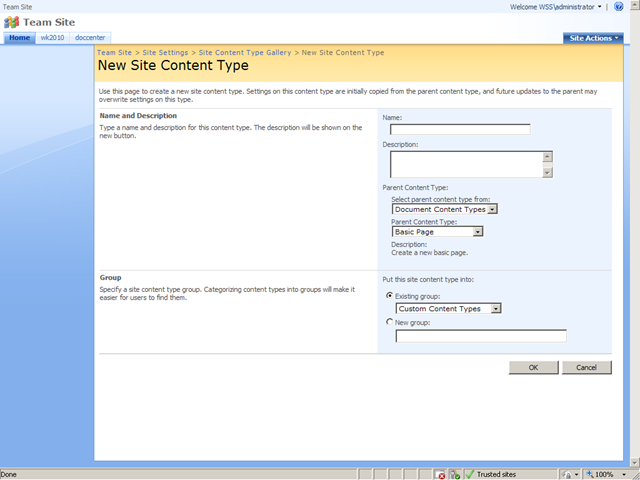Open the help icon at top right
This screenshot has width=640, height=480.
(619, 7)
